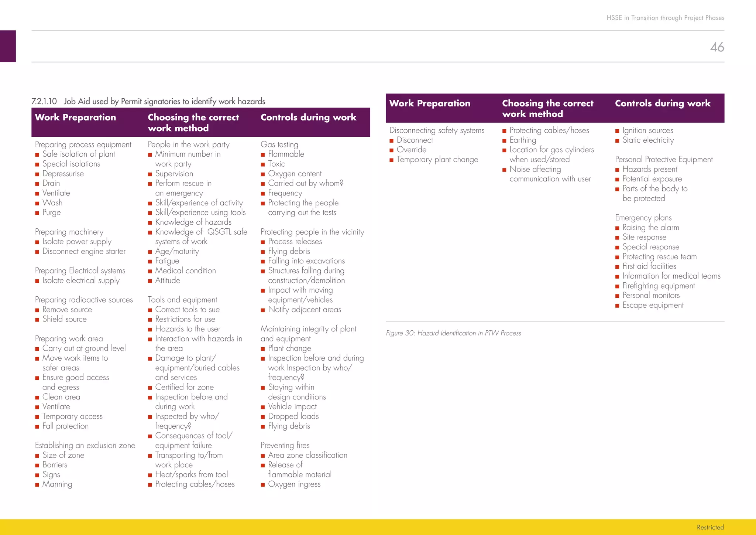Click the 'HSSE in Transition through Project Phases' header

(665, 18)
